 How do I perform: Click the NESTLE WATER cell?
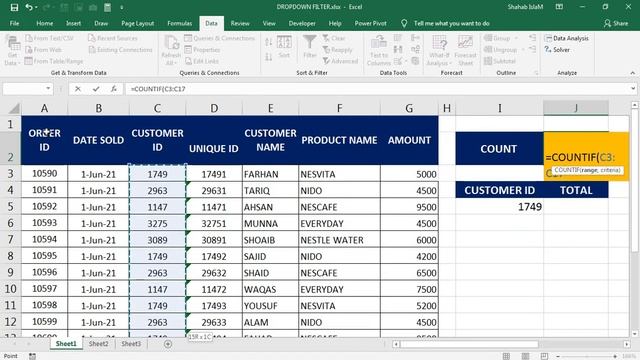339,240
